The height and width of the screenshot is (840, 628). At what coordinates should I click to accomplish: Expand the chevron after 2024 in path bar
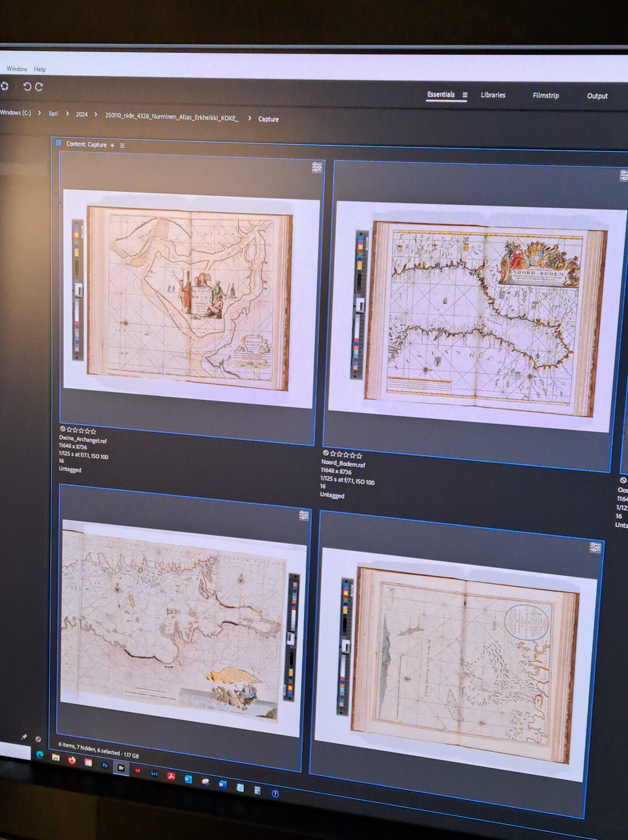coord(95,115)
